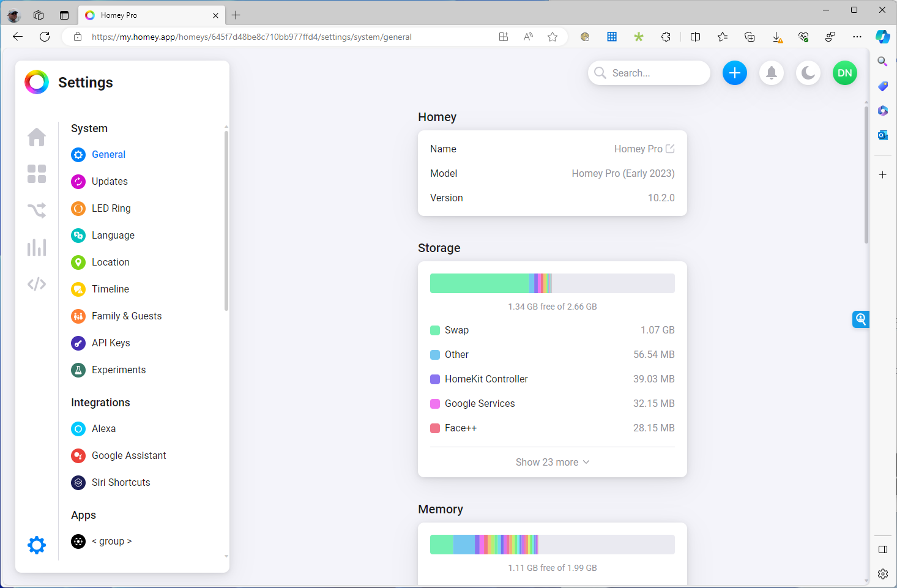Expand Show 23 more storage items
The image size is (897, 588).
553,463
